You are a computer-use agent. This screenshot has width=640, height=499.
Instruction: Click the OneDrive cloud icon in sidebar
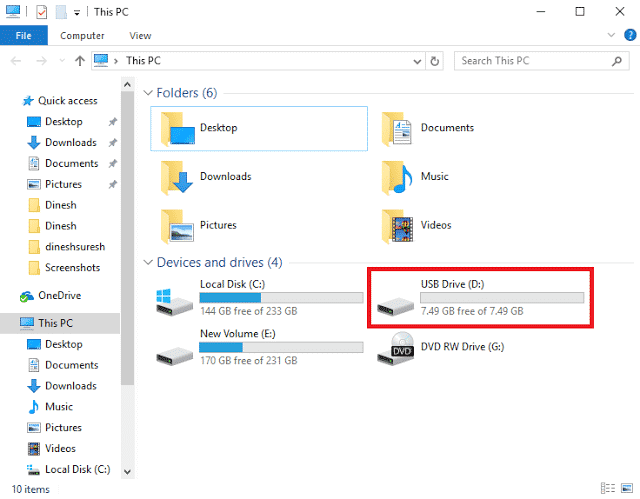pyautogui.click(x=27, y=296)
